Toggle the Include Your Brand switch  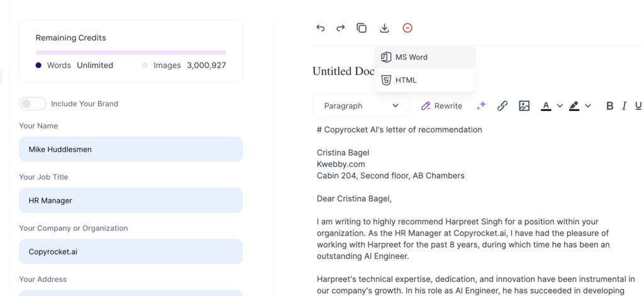33,103
